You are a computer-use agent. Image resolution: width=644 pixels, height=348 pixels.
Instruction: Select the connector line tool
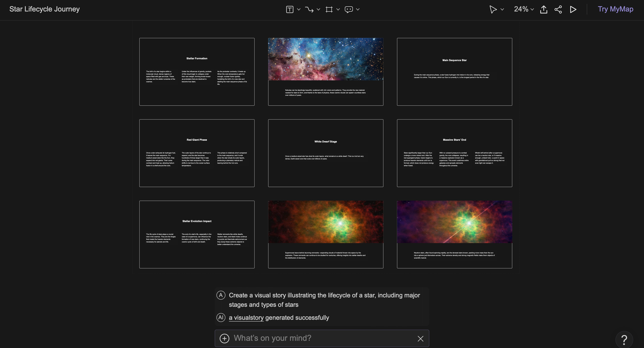(x=309, y=9)
